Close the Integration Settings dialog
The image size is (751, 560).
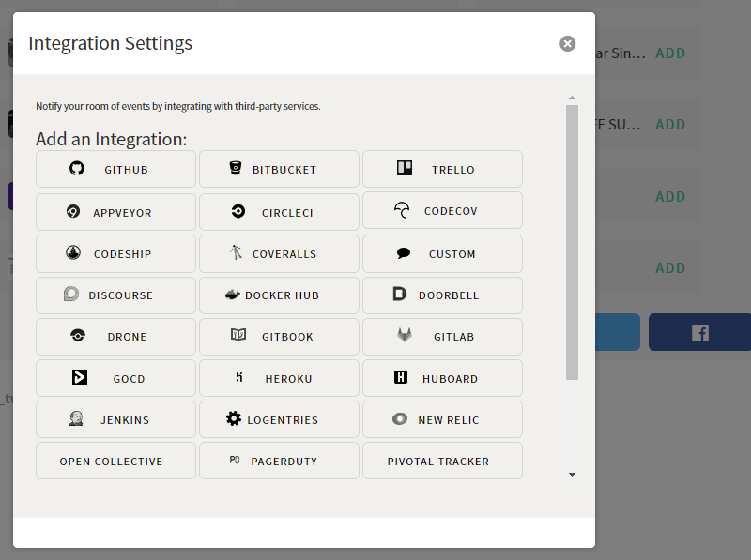[567, 43]
